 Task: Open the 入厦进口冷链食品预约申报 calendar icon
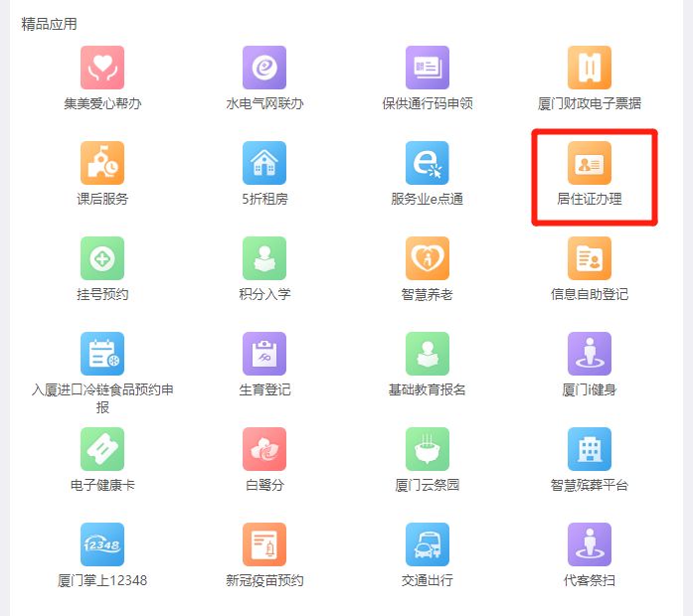click(x=102, y=354)
